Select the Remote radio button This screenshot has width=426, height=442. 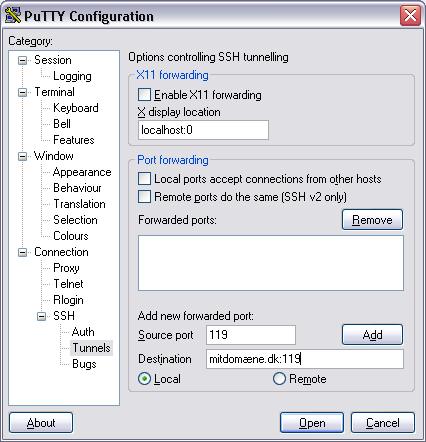[279, 379]
